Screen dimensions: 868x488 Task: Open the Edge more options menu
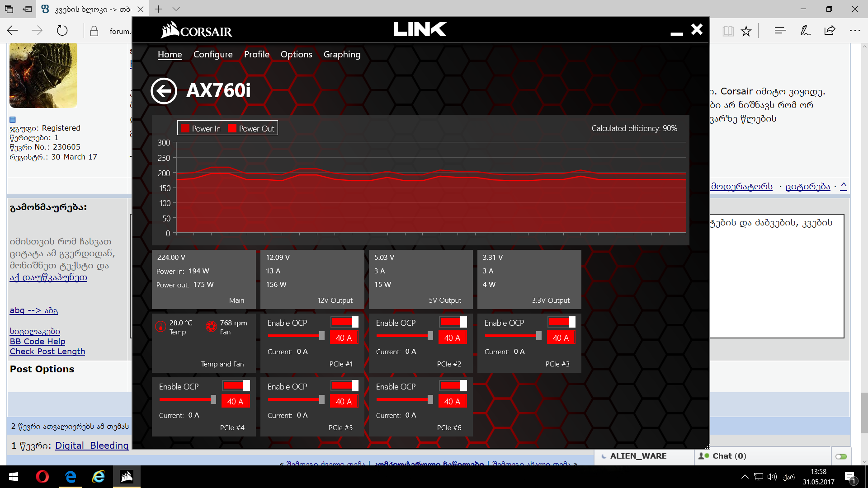(854, 31)
